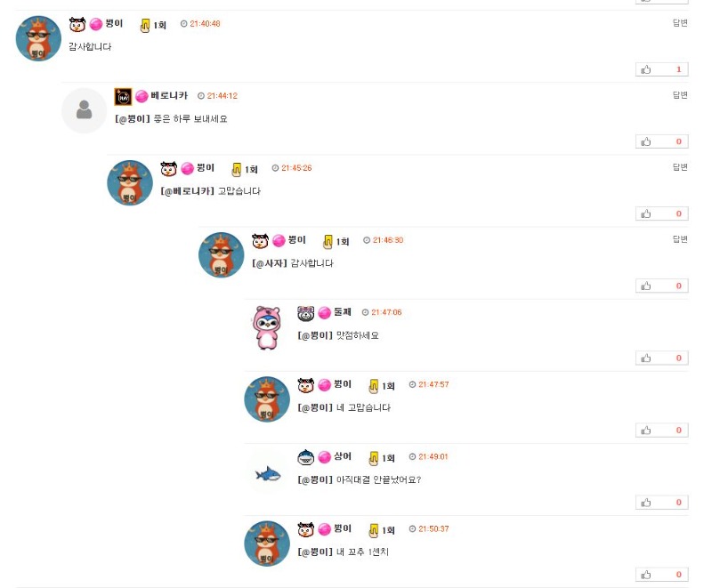Open 상어's shark profile picture
Screen dimensions: 712x588
(x=268, y=474)
